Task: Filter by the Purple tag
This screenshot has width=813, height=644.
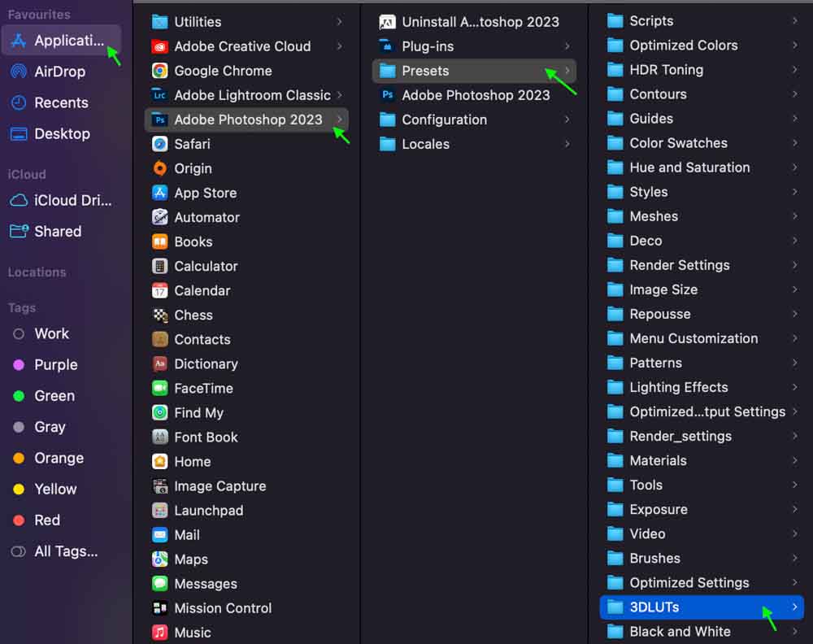Action: 55,365
